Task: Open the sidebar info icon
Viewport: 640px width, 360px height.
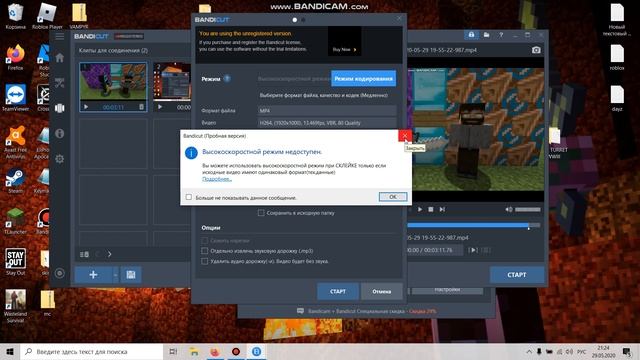Action: (x=60, y=133)
